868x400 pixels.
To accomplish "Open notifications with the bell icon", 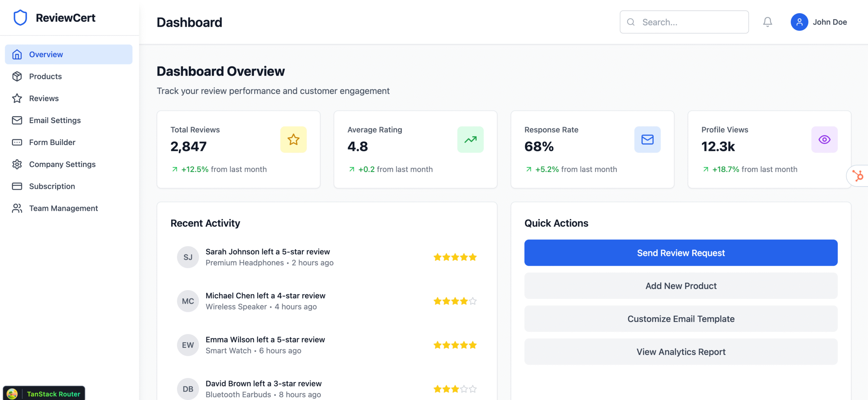I will pos(768,22).
